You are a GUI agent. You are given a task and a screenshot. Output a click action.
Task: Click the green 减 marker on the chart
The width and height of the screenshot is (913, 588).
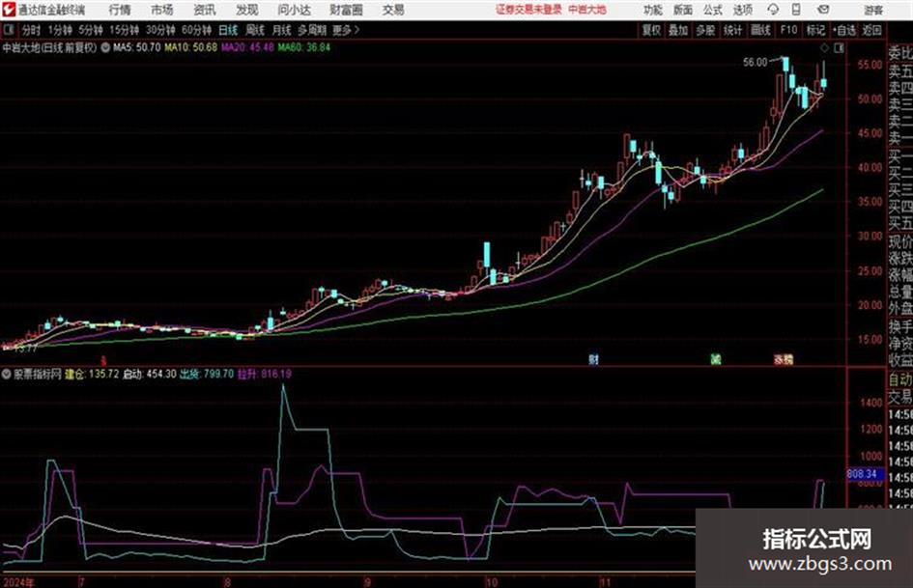716,360
